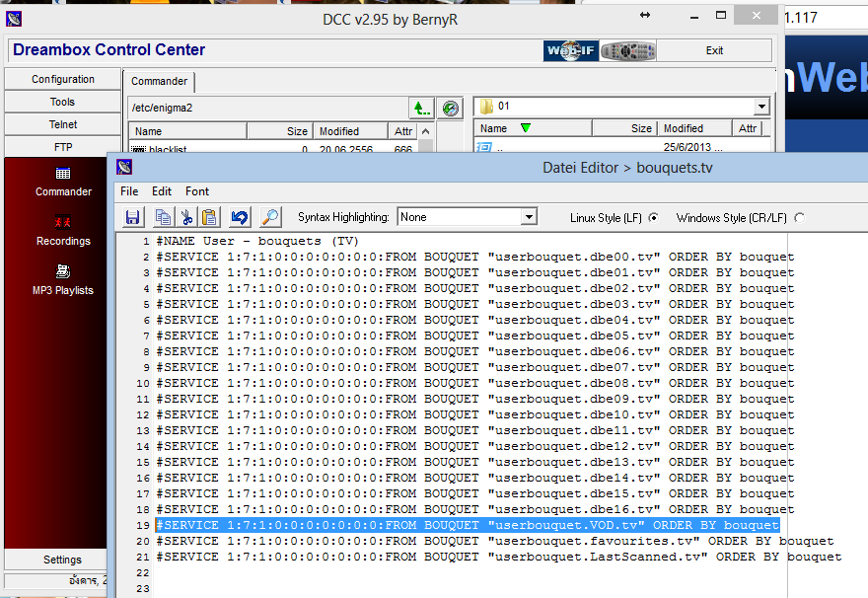Sort left pane by Name column header

(x=187, y=131)
